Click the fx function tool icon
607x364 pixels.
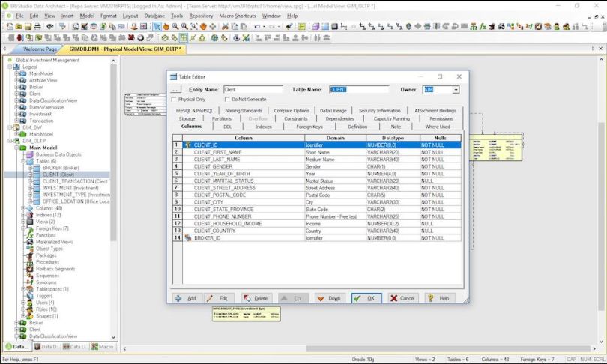483,26
